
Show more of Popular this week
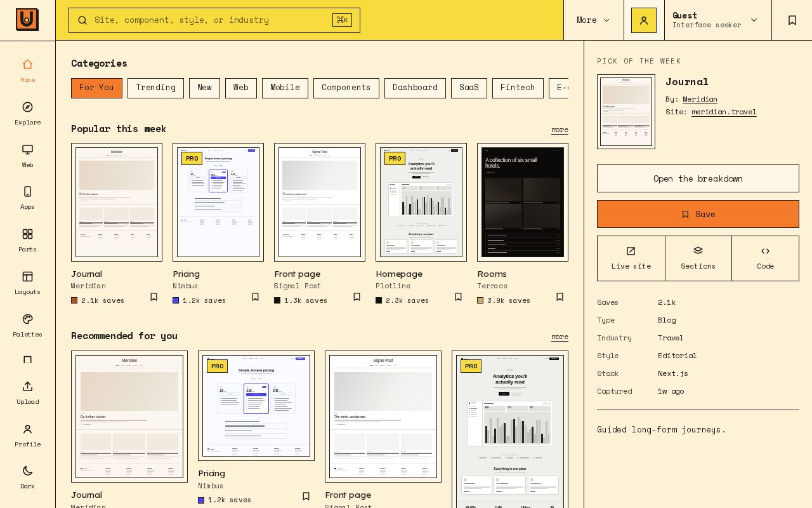(x=560, y=130)
